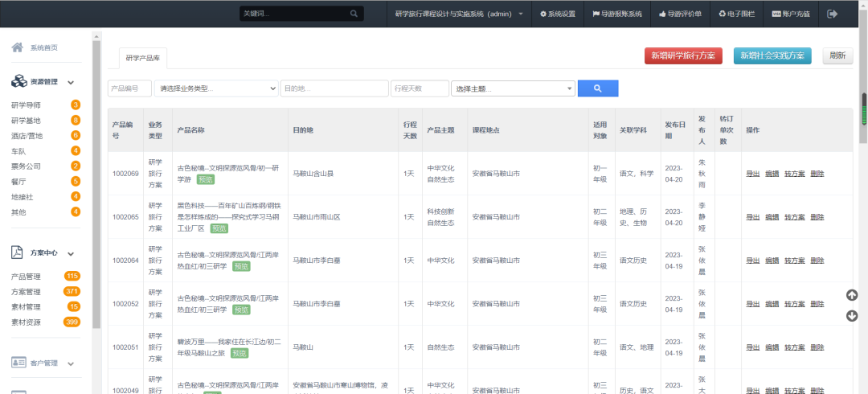Image resolution: width=868 pixels, height=394 pixels.
Task: Open 素材资源 in sidebar
Action: pyautogui.click(x=26, y=322)
